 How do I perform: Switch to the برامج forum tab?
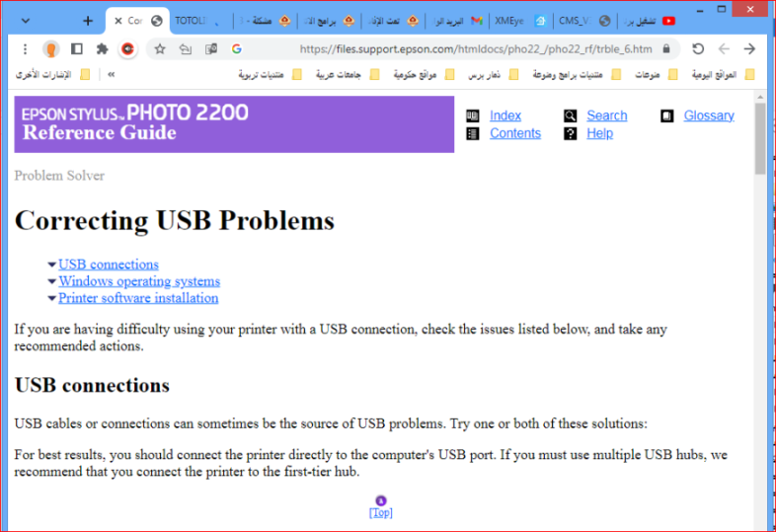(x=329, y=21)
